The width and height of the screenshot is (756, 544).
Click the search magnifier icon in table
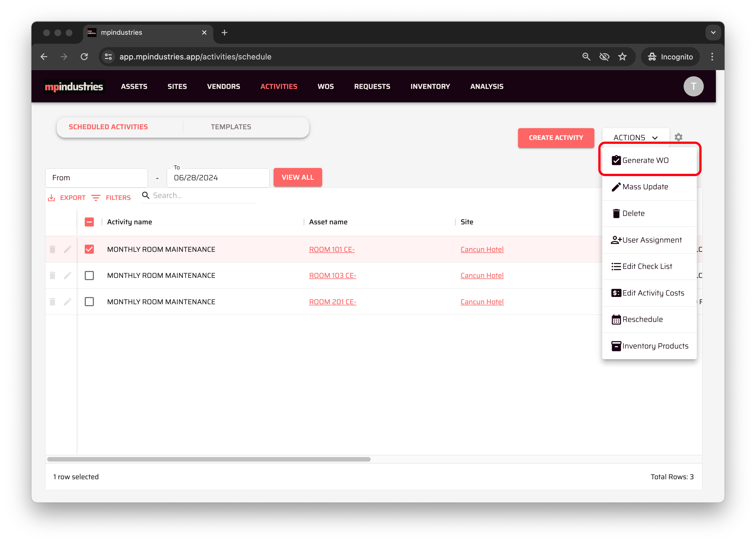(x=146, y=195)
